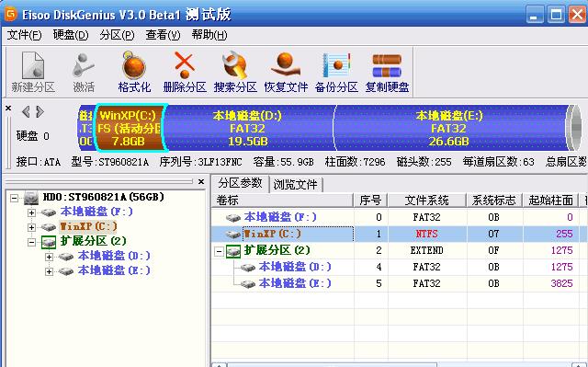This screenshot has width=588, height=367.
Task: Select the leftmost F: block in disk map
Action: pyautogui.click(x=85, y=128)
